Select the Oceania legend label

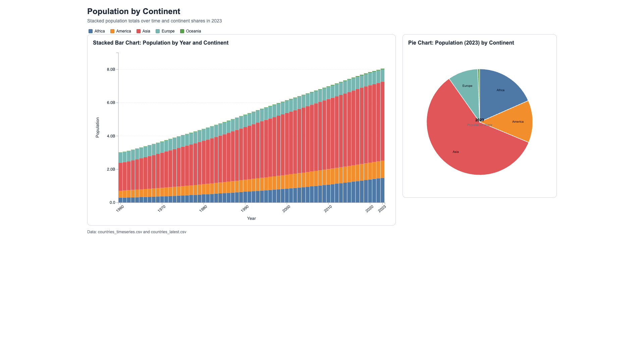(x=194, y=31)
